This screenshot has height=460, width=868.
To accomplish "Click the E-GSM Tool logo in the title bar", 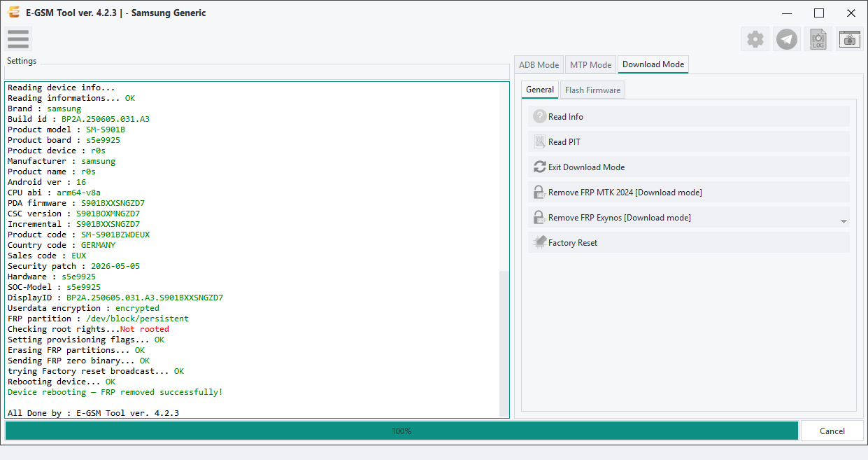I will pos(13,13).
